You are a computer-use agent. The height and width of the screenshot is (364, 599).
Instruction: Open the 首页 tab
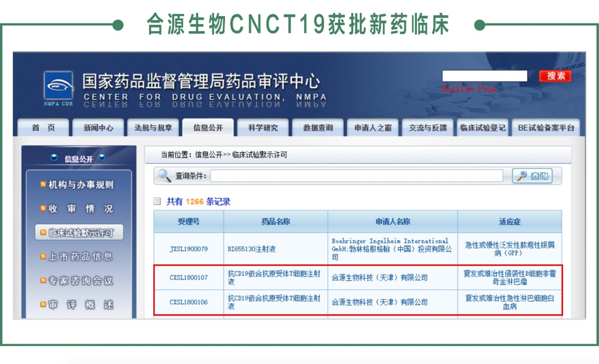pyautogui.click(x=43, y=127)
